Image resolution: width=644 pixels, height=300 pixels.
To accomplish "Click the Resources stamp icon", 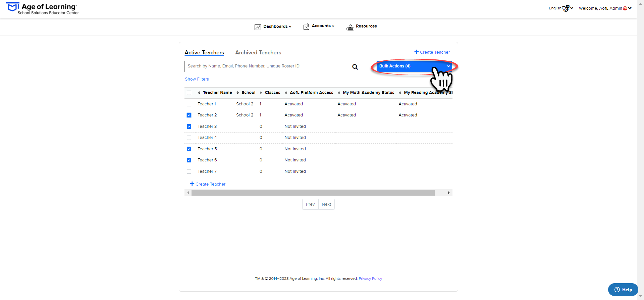I will tap(350, 27).
